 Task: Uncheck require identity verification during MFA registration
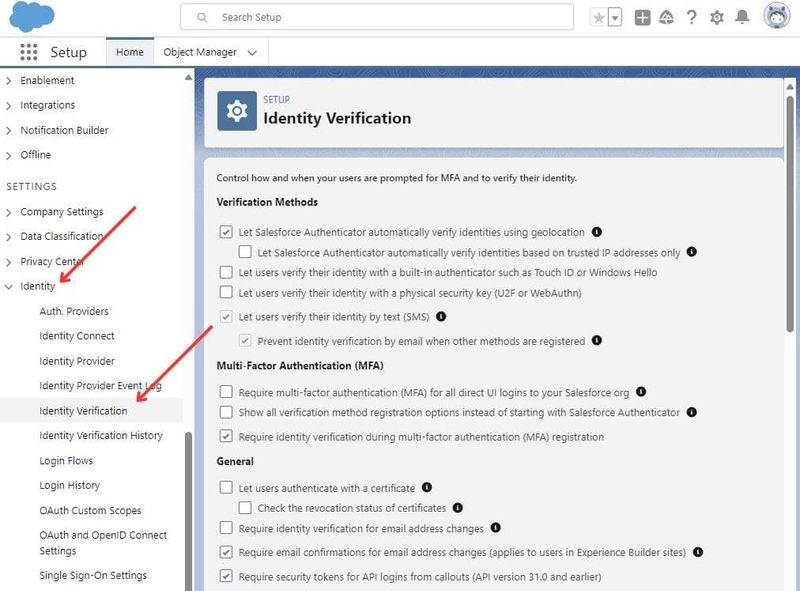(x=226, y=436)
